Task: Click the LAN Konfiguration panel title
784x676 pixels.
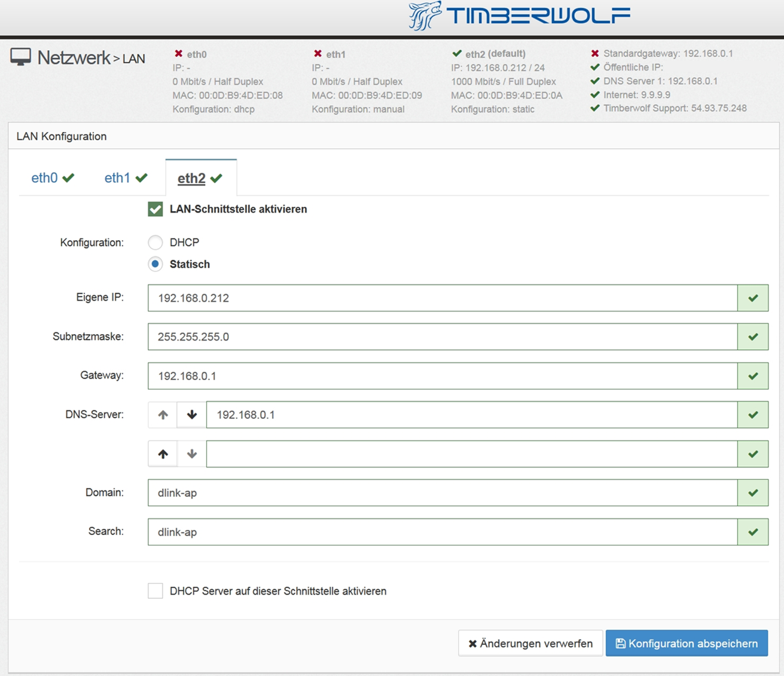Action: click(62, 136)
